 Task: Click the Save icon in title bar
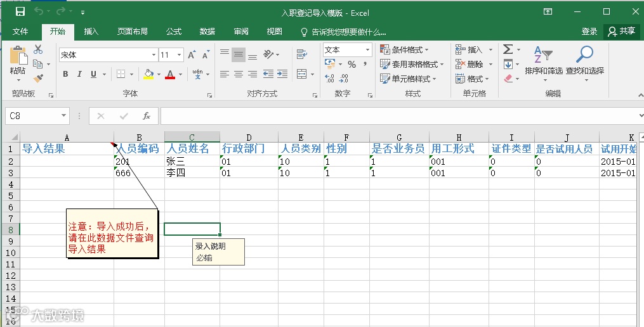(x=20, y=12)
